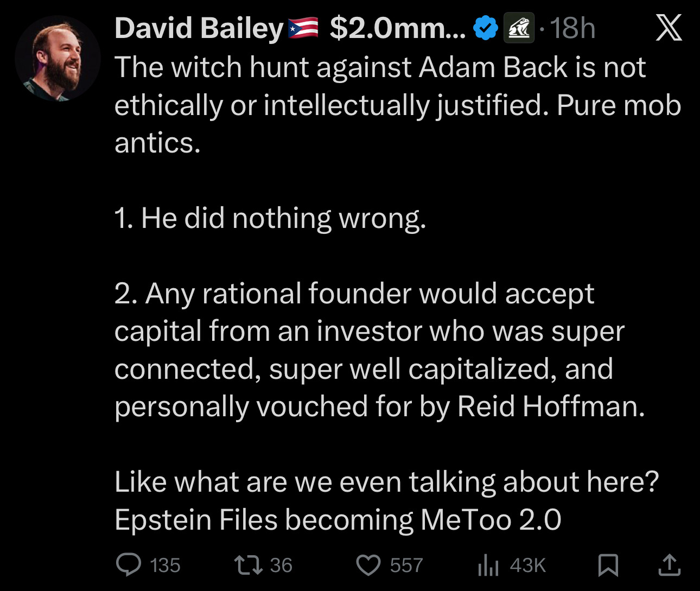The image size is (700, 591).
Task: Open the 18h timestamp link
Action: click(572, 28)
